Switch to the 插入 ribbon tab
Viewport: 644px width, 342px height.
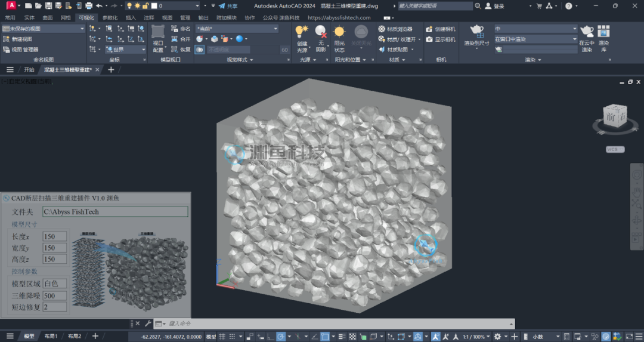(x=131, y=18)
